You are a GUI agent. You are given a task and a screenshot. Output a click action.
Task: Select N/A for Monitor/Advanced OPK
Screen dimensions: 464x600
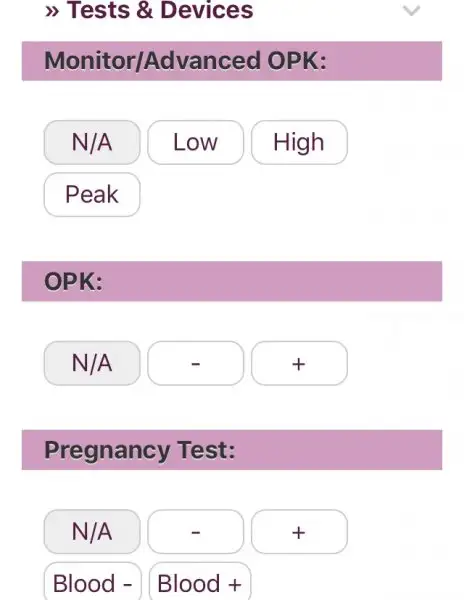coord(92,142)
